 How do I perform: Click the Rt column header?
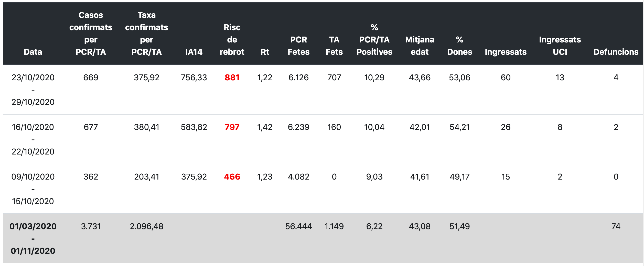[x=265, y=52]
